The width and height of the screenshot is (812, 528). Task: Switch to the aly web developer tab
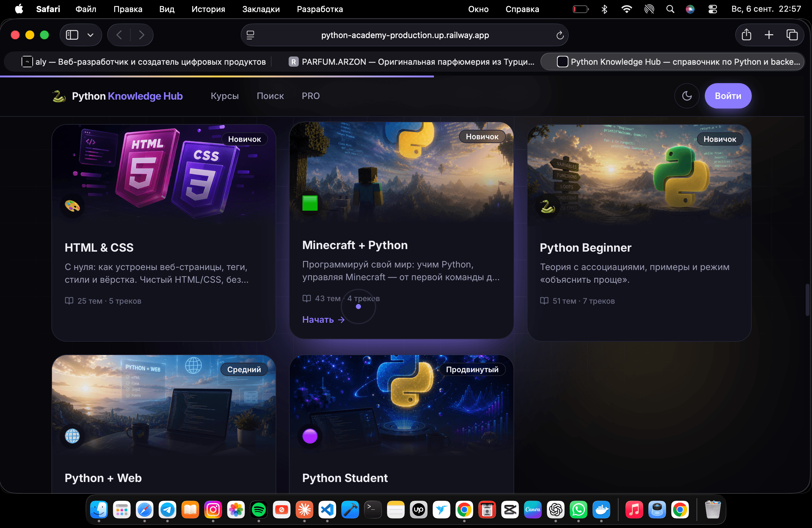[x=143, y=62]
